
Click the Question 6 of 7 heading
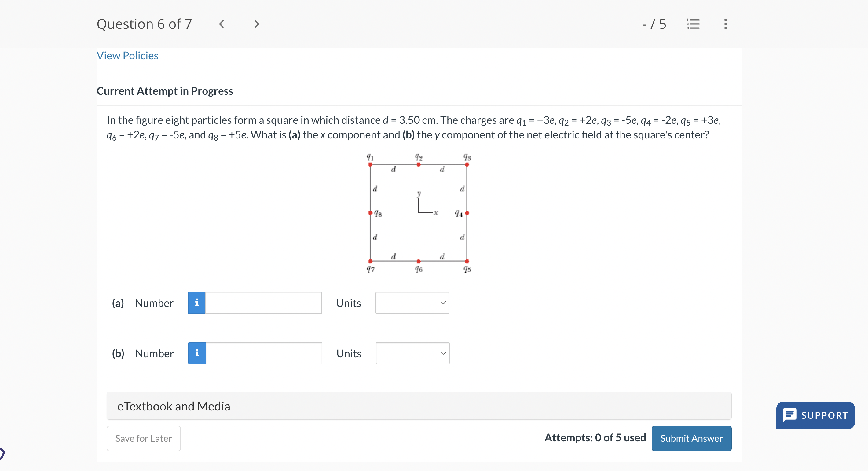pos(144,24)
